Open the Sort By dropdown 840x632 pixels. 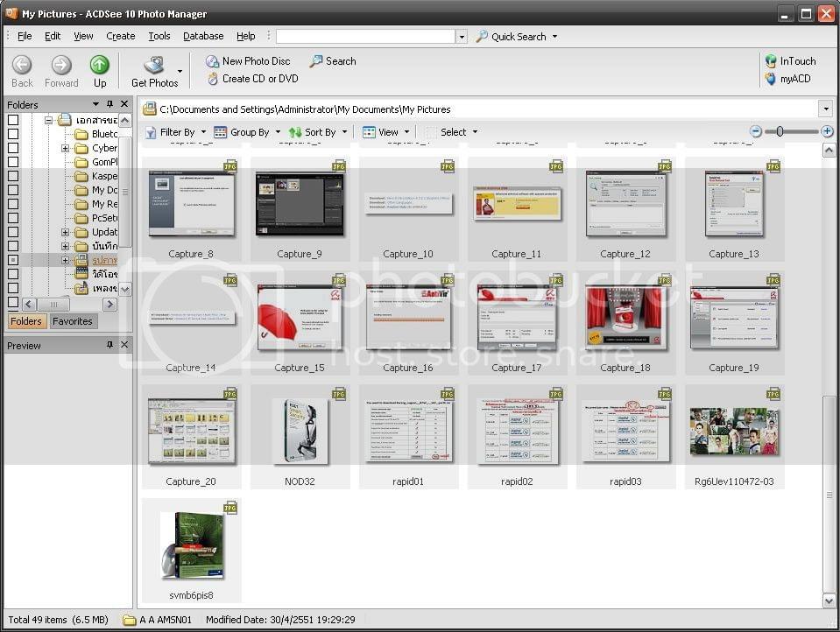click(x=344, y=132)
